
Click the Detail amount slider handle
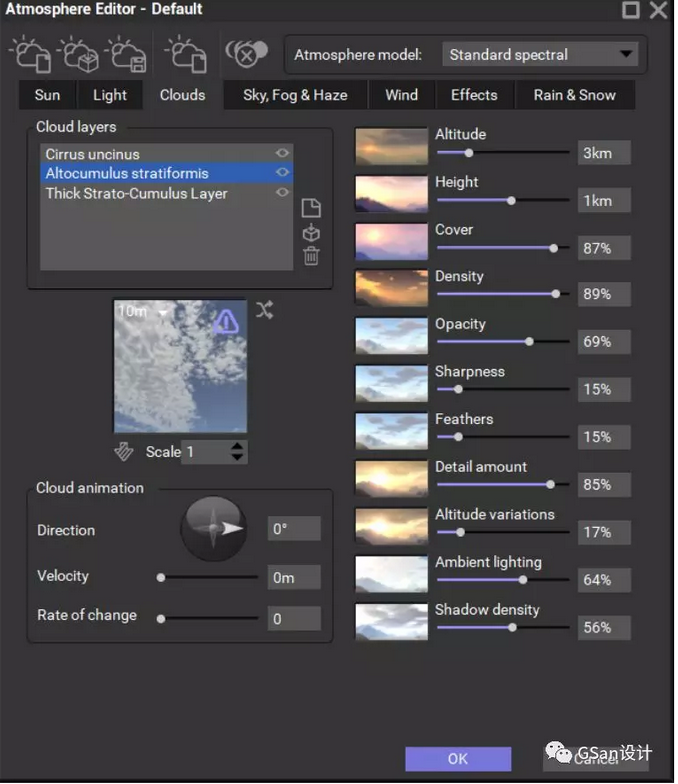click(x=550, y=484)
